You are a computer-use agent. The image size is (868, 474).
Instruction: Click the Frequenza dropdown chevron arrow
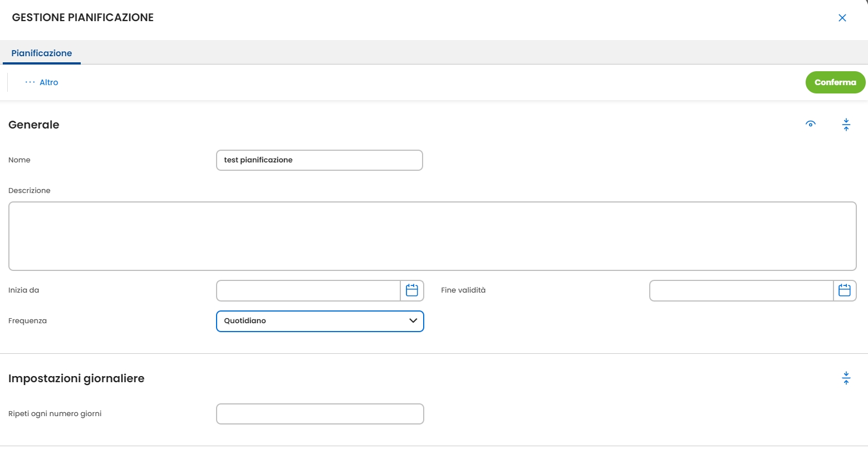click(413, 321)
